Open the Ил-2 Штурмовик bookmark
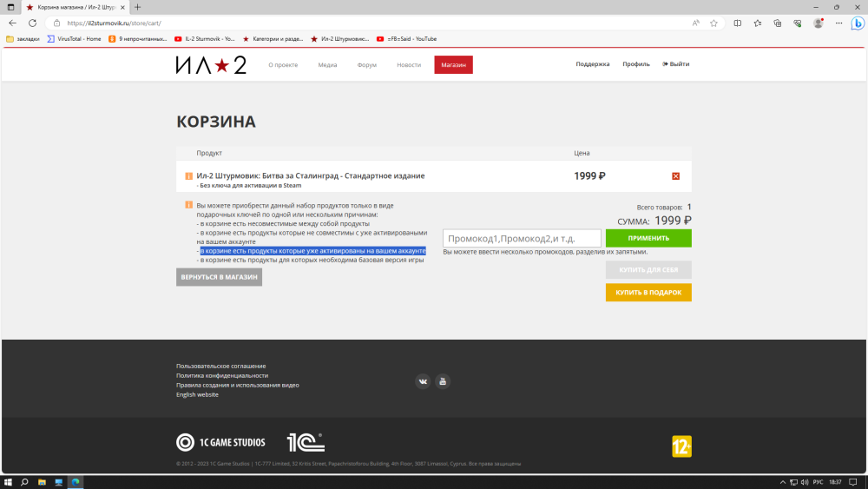Image resolution: width=868 pixels, height=489 pixels. point(339,39)
